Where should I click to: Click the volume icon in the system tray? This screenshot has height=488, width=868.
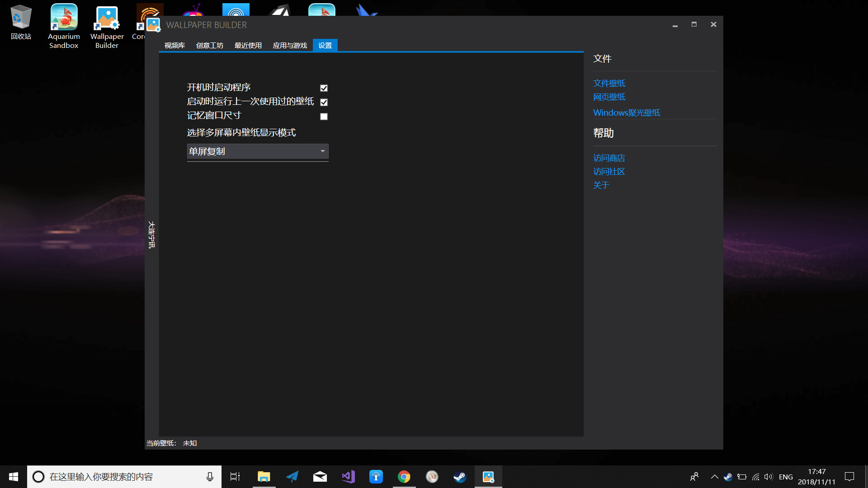(769, 476)
